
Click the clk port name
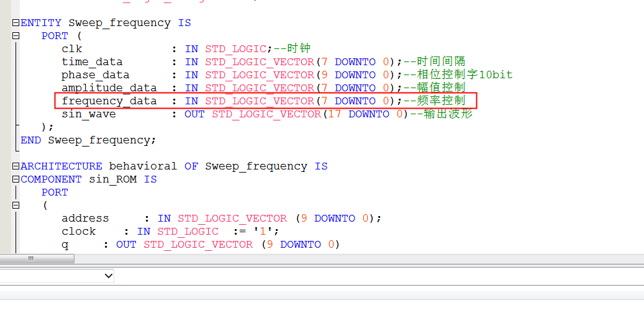click(71, 48)
